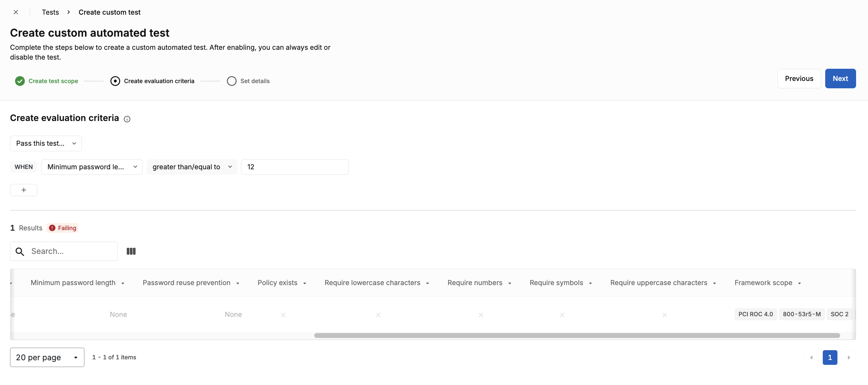Go back to Tests breadcrumb link
Viewport: 868px width, 385px height.
[50, 12]
